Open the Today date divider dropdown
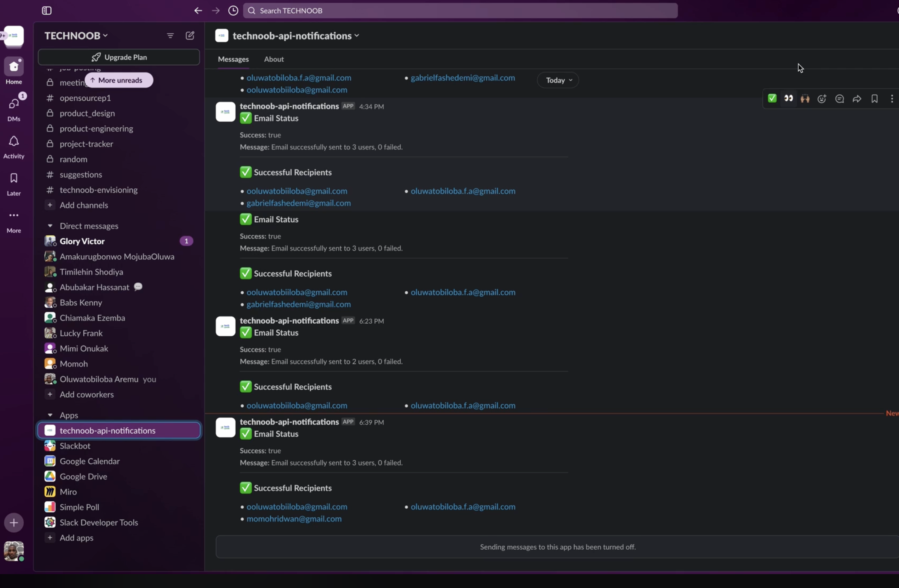The image size is (899, 588). (x=558, y=80)
